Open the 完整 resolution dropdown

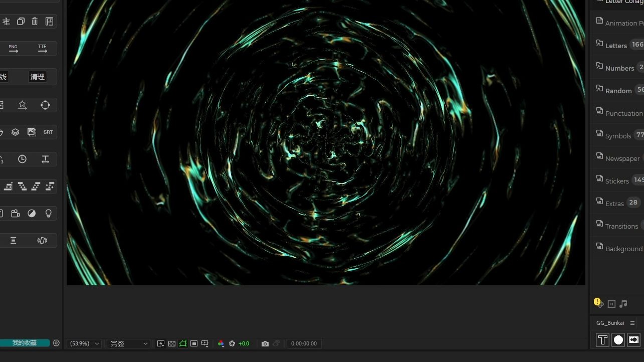pyautogui.click(x=129, y=343)
